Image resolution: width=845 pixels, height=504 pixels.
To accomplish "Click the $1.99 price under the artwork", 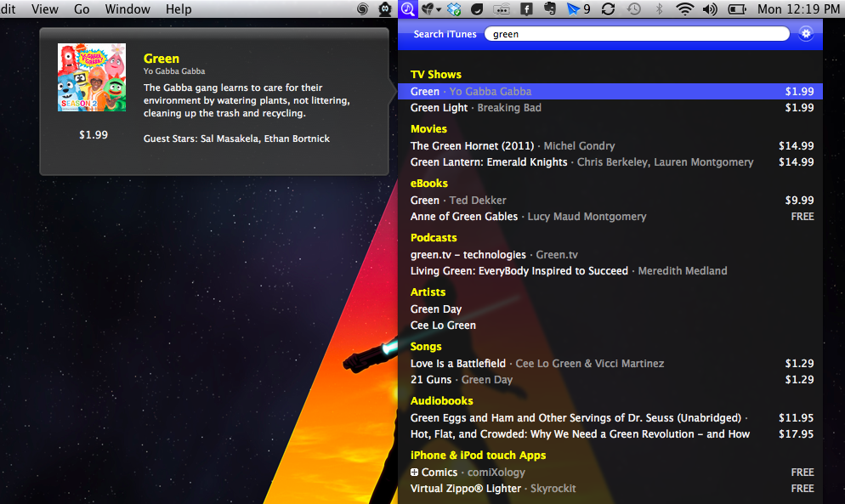I will [94, 134].
